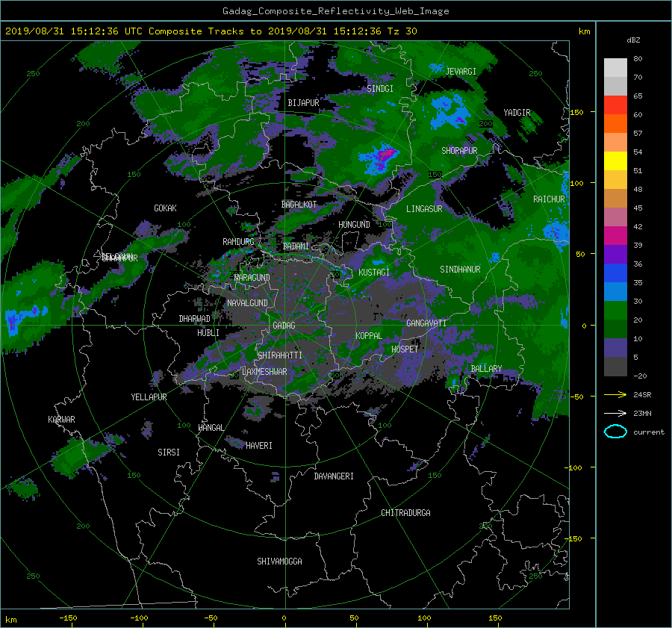Screen dimensions: 672x628
Task: Click the HAVERI city label
Action: pyautogui.click(x=259, y=446)
